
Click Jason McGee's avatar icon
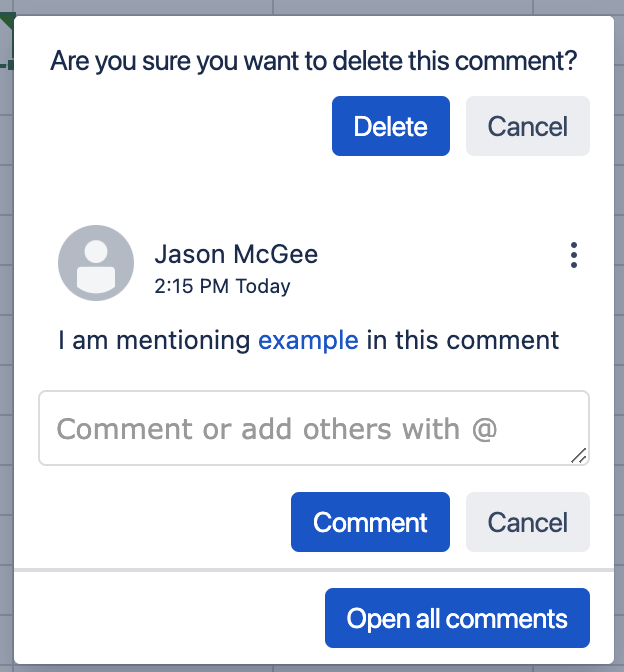click(x=96, y=263)
